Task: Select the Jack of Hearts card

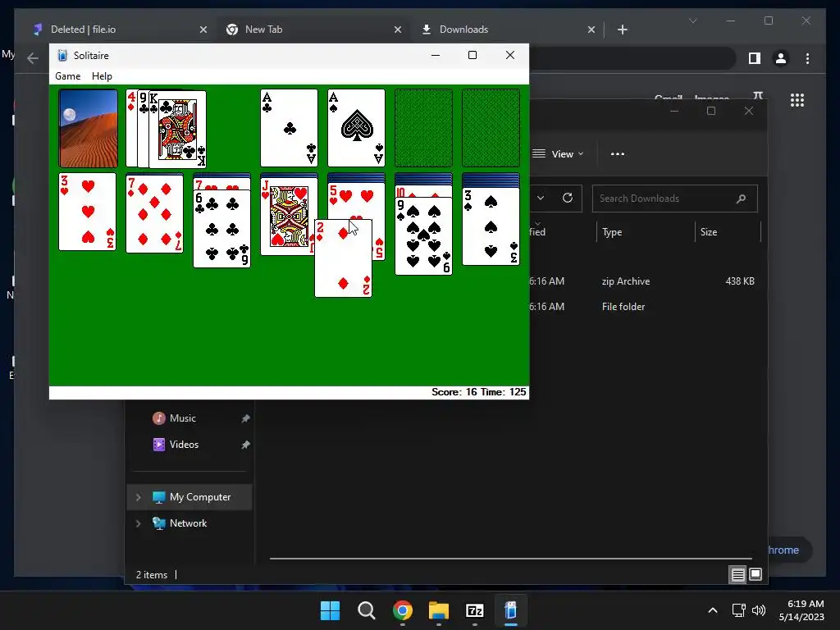Action: click(x=286, y=217)
